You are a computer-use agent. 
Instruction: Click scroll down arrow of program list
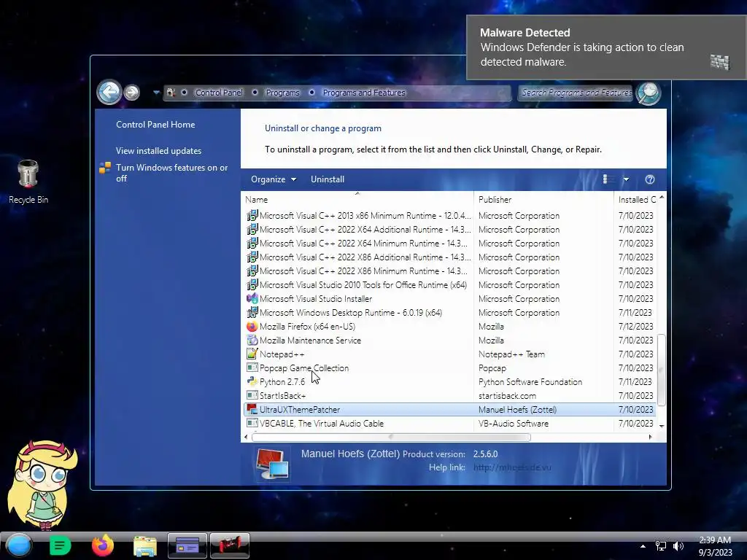[x=662, y=426]
